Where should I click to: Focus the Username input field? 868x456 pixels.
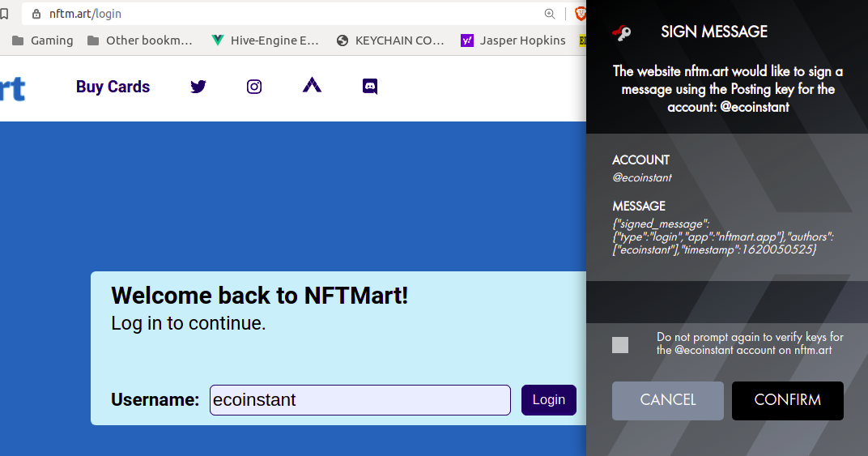coord(360,399)
